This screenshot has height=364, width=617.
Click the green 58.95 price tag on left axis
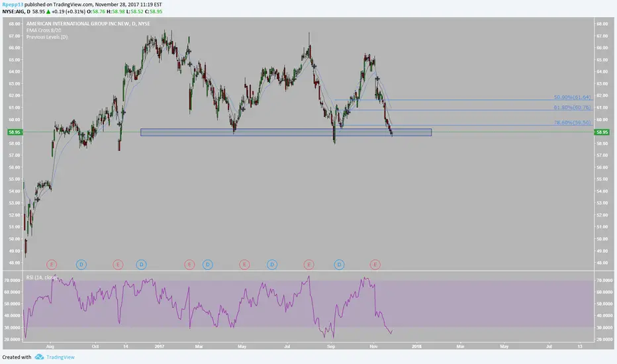pyautogui.click(x=14, y=132)
